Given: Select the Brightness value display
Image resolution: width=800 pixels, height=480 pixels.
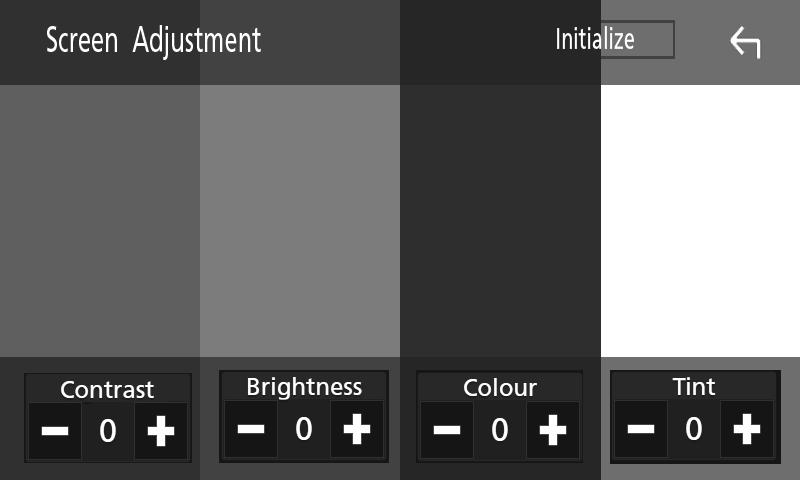Looking at the screenshot, I should 304,429.
